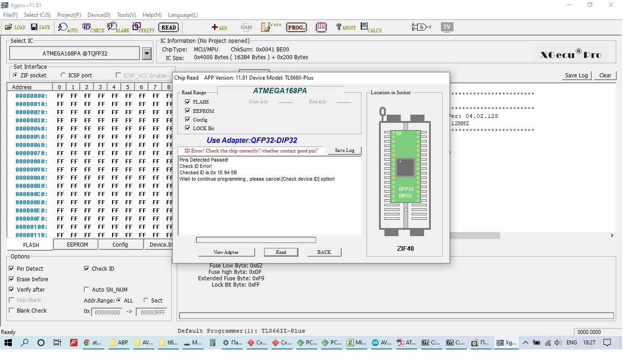The width and height of the screenshot is (634, 364).
Task: Click the SAVE toolbar icon
Action: pos(40,27)
